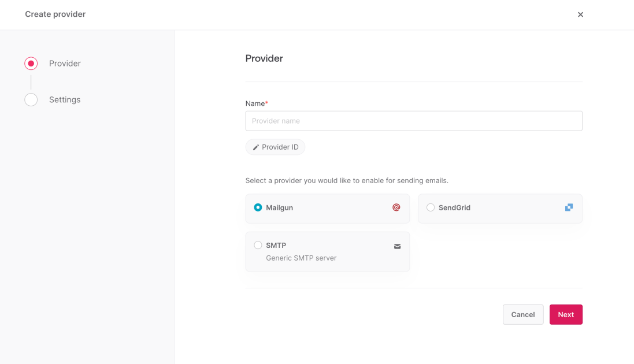Click the SendGrid logo icon
Image resolution: width=634 pixels, height=364 pixels.
(x=569, y=207)
